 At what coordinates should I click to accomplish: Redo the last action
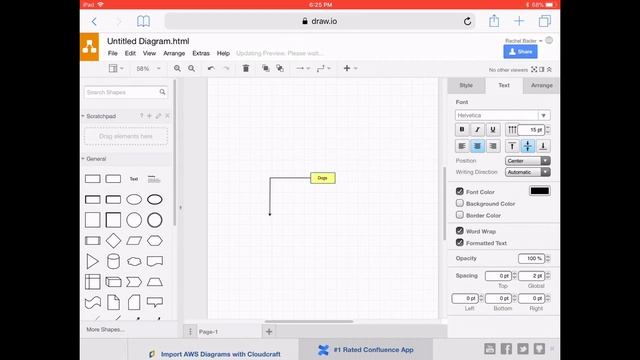pos(227,69)
